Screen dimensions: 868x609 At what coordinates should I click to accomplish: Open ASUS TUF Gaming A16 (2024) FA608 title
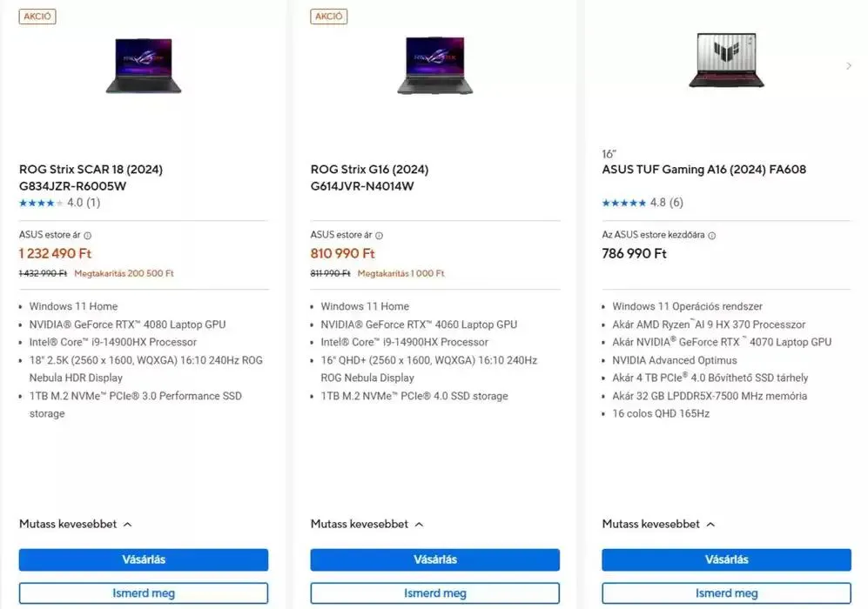tap(703, 169)
